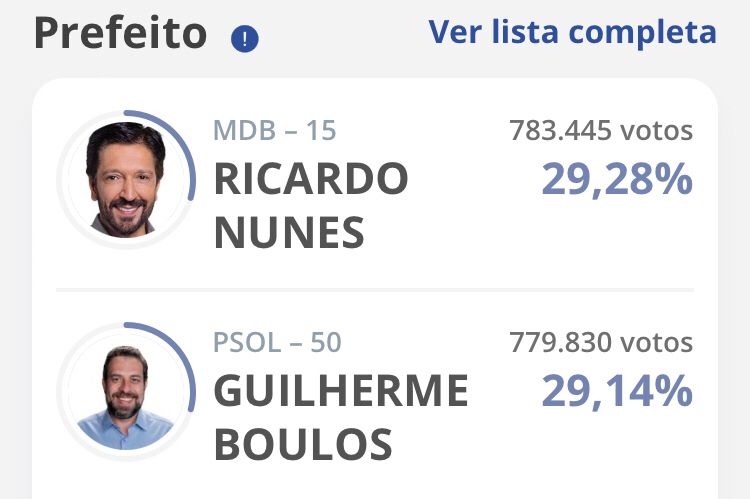The width and height of the screenshot is (750, 499).
Task: Click the blue info icon beside Prefeito
Action: [x=244, y=39]
